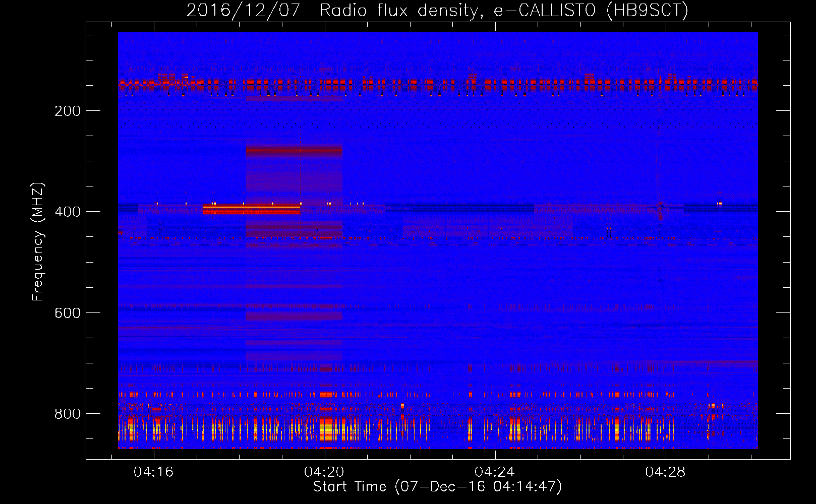This screenshot has width=816, height=504.
Task: Click the 'Frequency (MHZ)' axis label
Action: click(x=38, y=241)
